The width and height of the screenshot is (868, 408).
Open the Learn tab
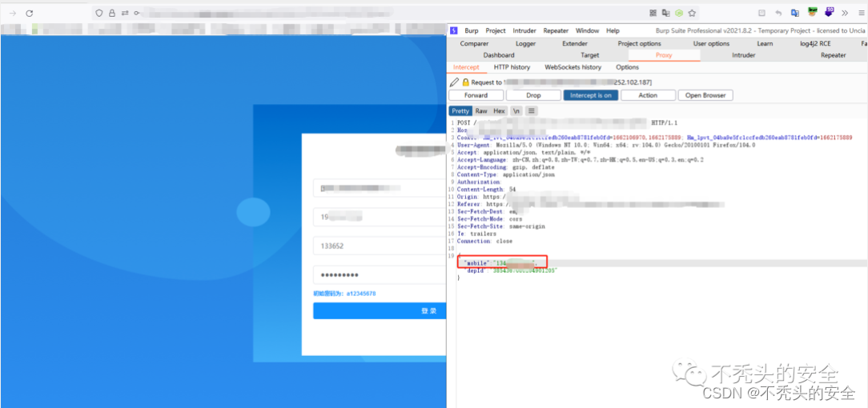click(765, 44)
